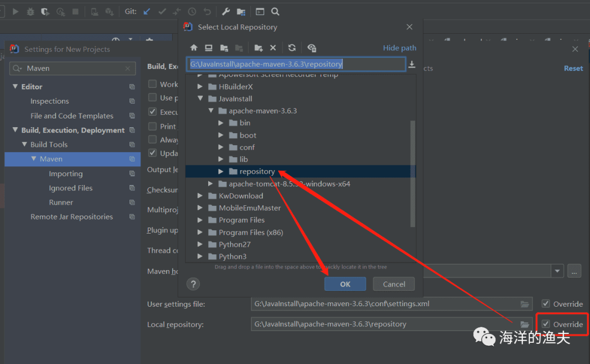
Task: Open the Maven home dropdown arrow
Action: pyautogui.click(x=557, y=271)
